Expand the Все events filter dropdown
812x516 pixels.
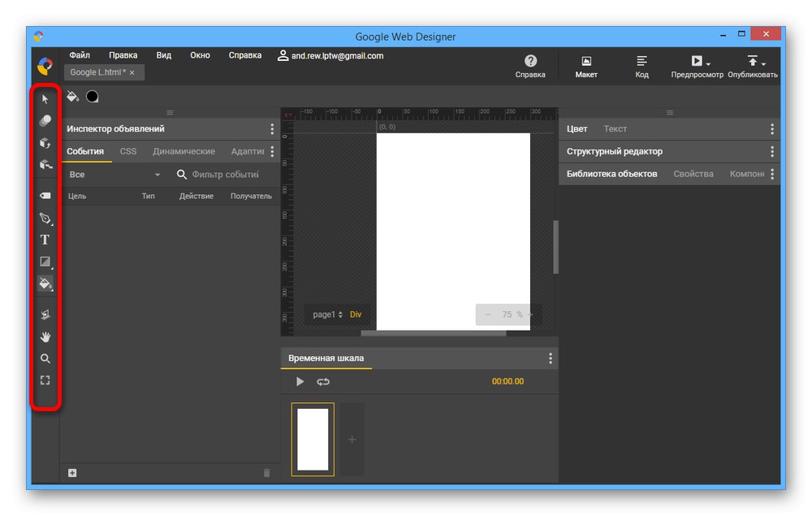114,175
